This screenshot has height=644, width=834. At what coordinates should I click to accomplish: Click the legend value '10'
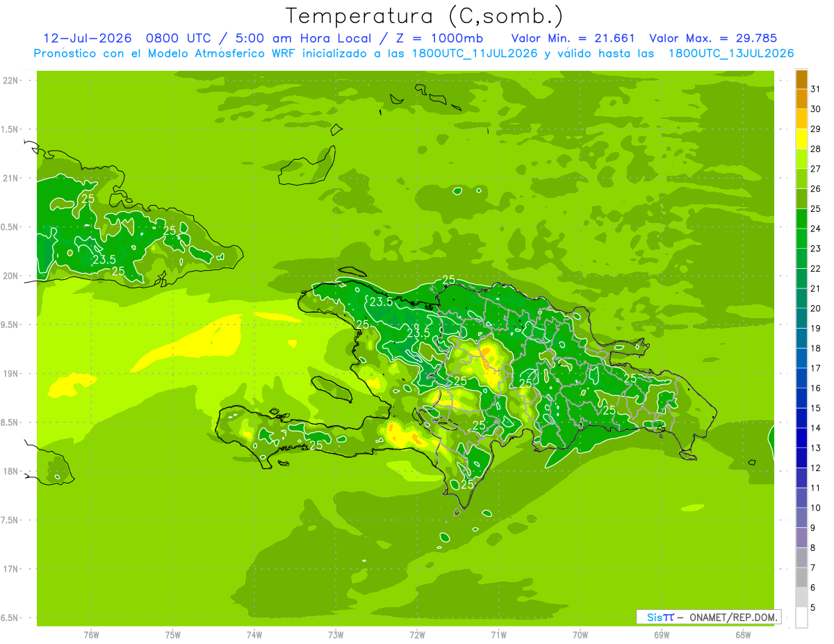pos(815,508)
